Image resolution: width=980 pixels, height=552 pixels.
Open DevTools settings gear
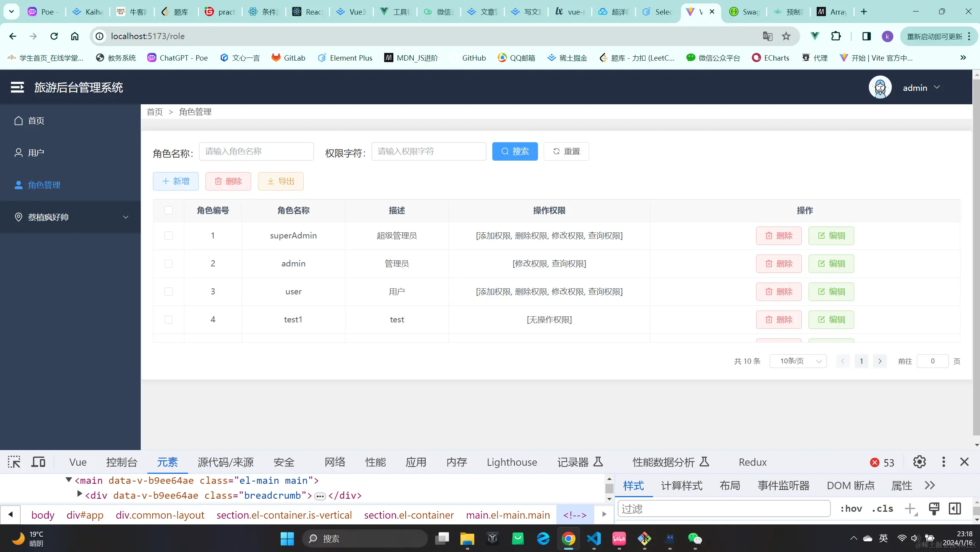919,462
